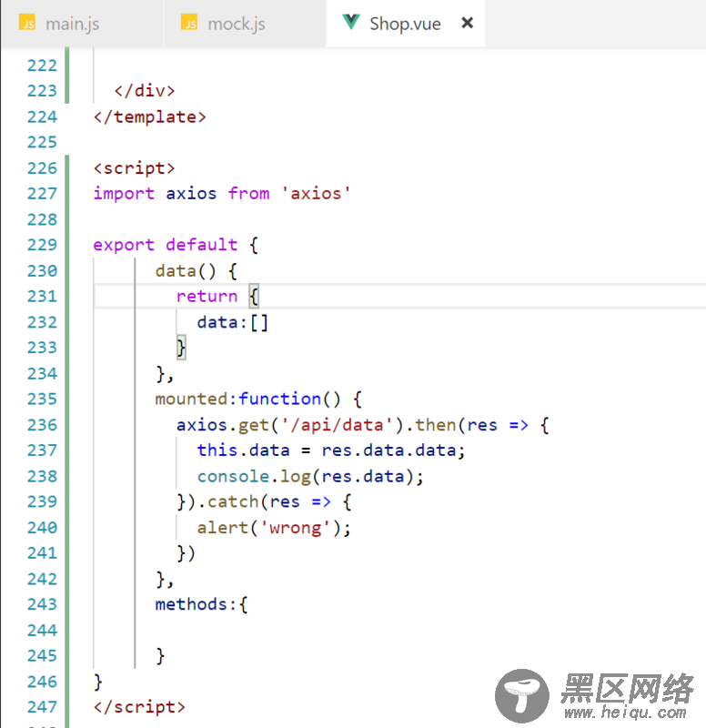Place cursor on closing </div> tag
The width and height of the screenshot is (706, 728).
145,90
